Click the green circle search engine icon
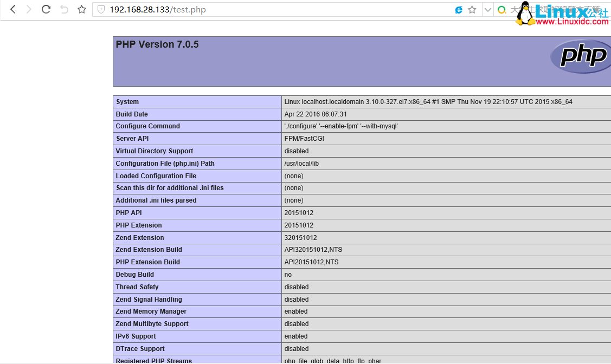Viewport: 611px width, 364px height. [x=501, y=10]
